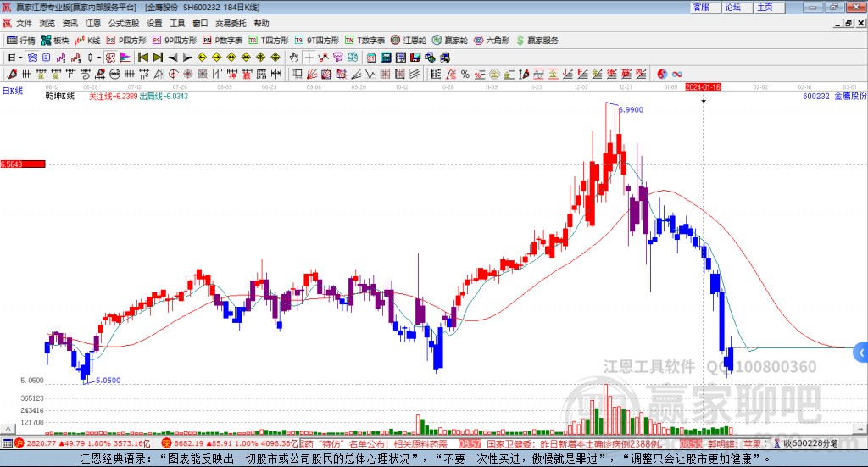Open 客服 customer service link
This screenshot has height=467, width=868.
click(704, 7)
